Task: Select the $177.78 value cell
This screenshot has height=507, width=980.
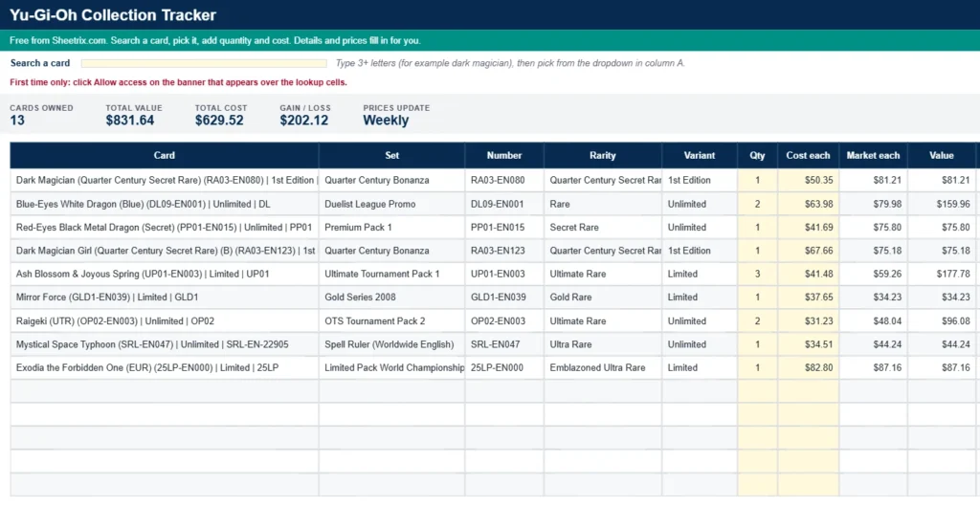Action: [942, 274]
